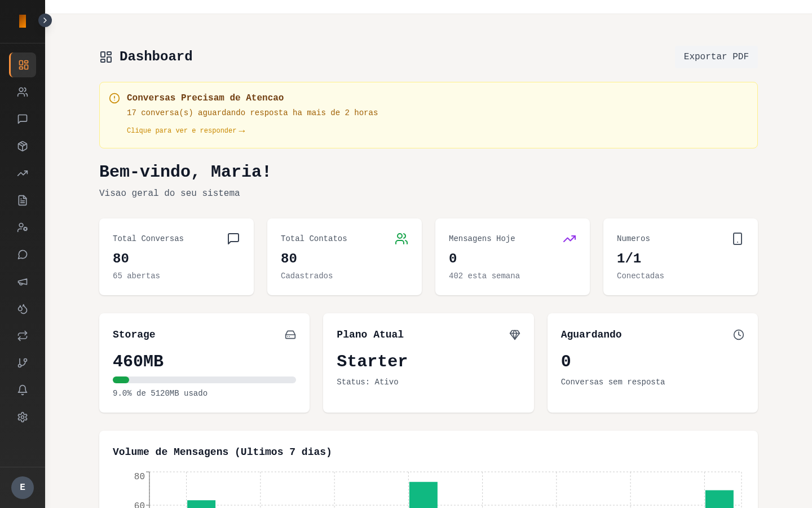This screenshot has height=508, width=812.
Task: Select the Dashboard grid icon in the sidebar
Action: coord(23,65)
